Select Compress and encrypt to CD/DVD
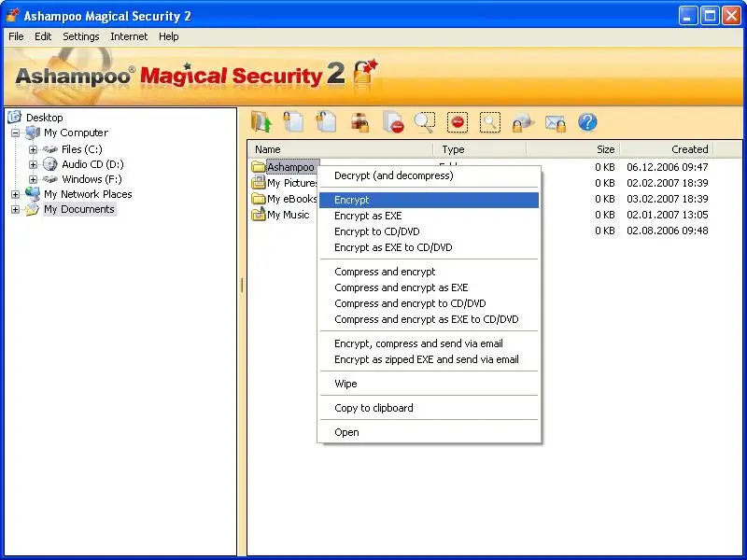The image size is (747, 560). coord(430,303)
